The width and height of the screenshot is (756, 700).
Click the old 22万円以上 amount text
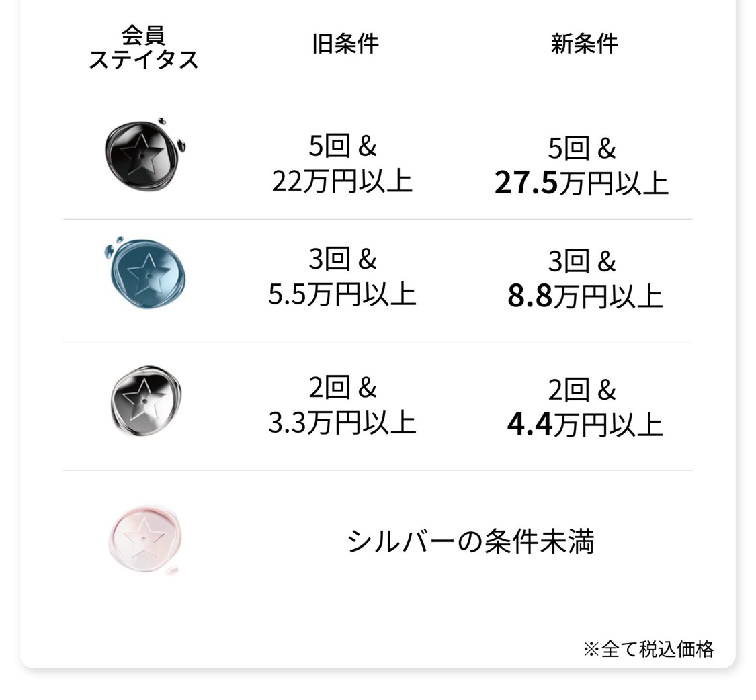click(342, 181)
